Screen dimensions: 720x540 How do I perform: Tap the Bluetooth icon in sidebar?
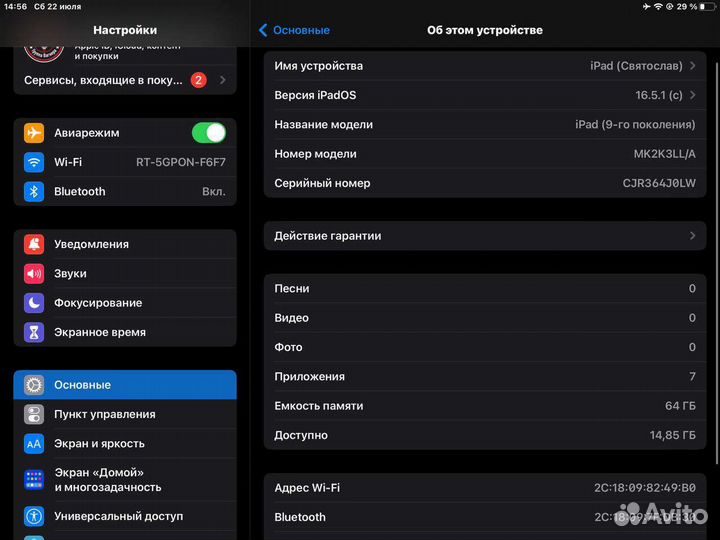[x=35, y=191]
